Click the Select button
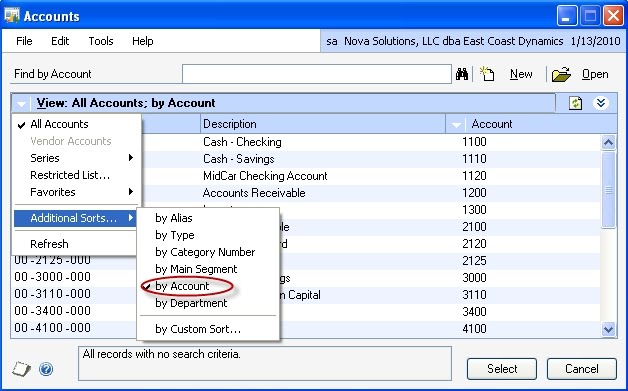Image resolution: width=628 pixels, height=391 pixels. [x=502, y=369]
